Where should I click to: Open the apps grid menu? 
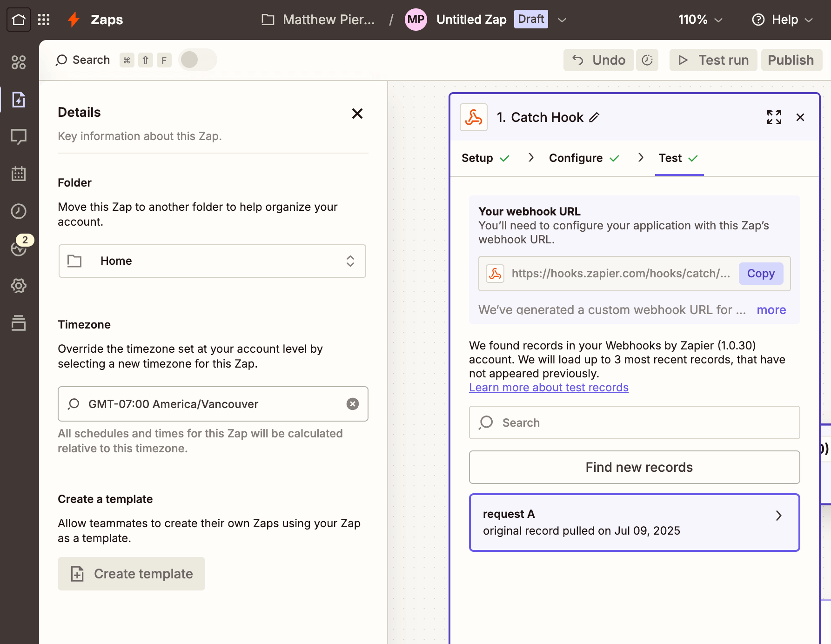coord(44,20)
